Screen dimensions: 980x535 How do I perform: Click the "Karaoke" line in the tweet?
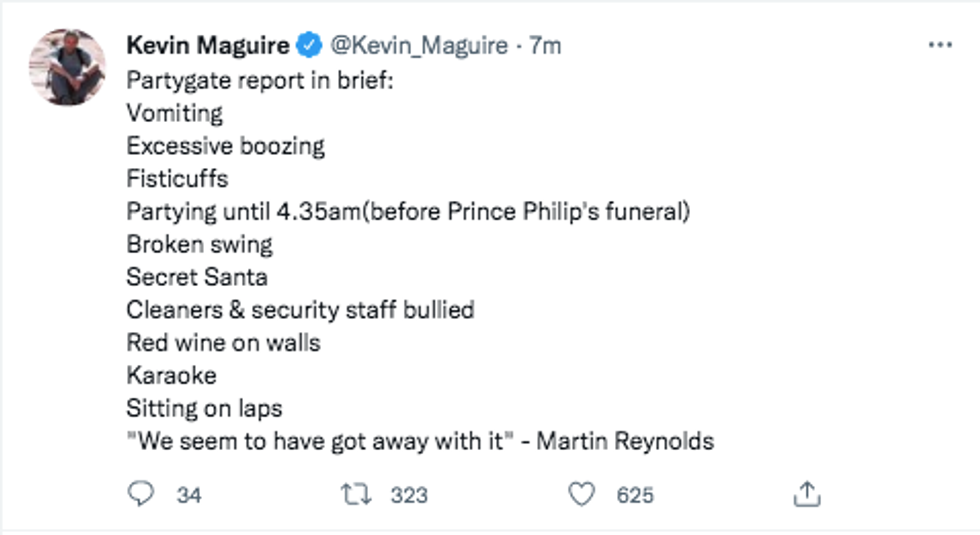pos(171,376)
